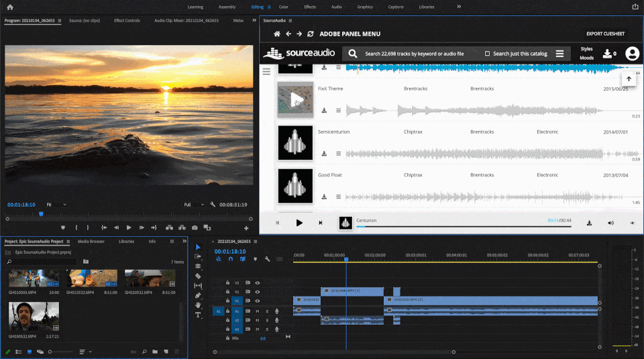Toggle lock on track V3

227,283
